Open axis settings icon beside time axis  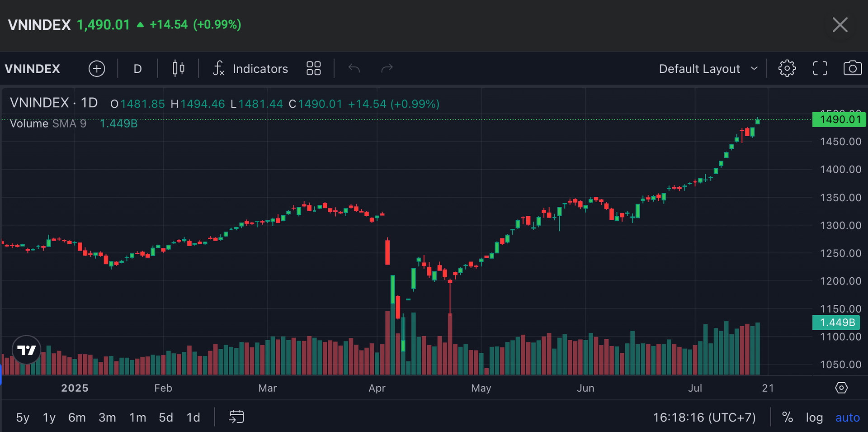[x=841, y=388]
